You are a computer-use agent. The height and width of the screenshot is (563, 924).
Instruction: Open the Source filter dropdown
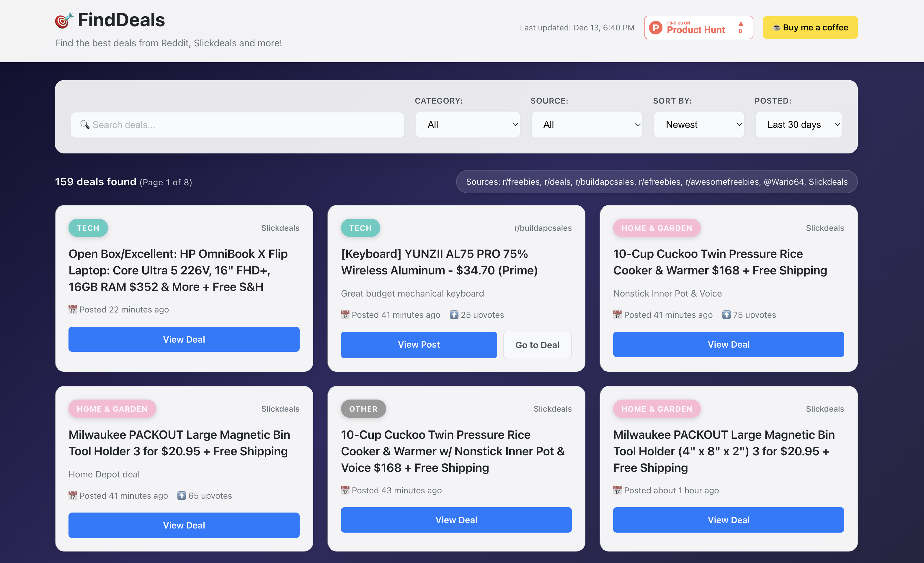(587, 125)
